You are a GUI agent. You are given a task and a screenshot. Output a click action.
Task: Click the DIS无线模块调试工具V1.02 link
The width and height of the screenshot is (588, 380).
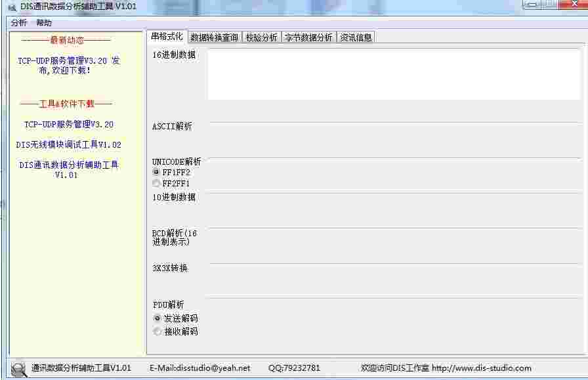click(x=68, y=144)
